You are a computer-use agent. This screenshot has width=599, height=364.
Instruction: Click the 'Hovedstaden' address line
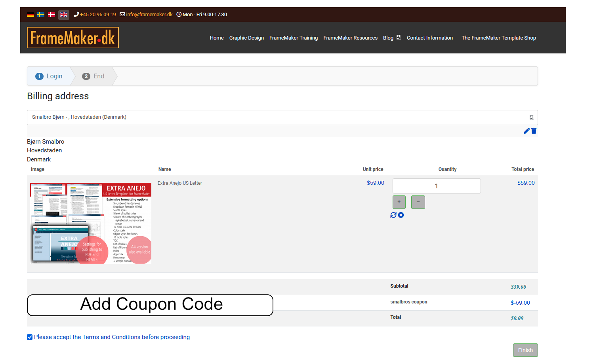tap(44, 150)
